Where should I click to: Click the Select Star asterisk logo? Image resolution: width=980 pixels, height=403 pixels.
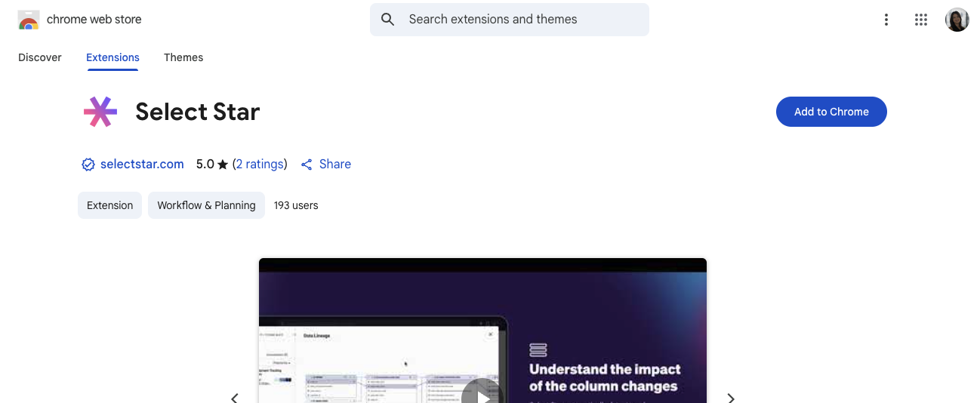(100, 112)
